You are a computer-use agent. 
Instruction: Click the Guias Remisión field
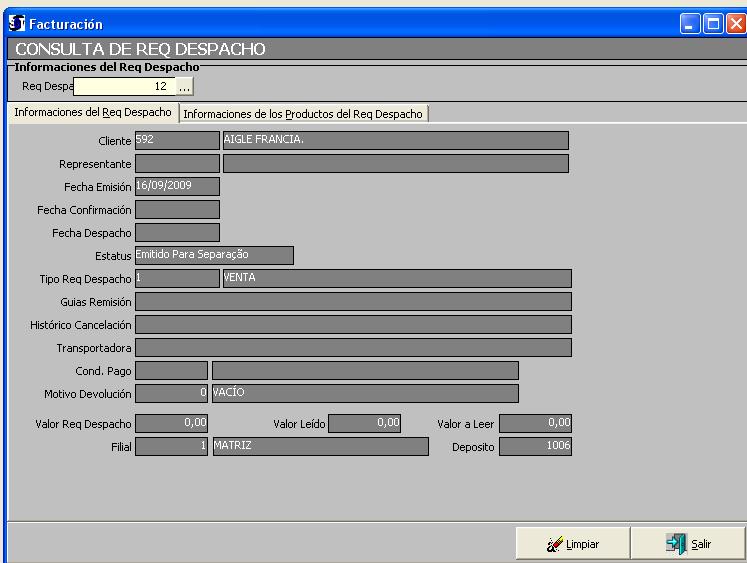(x=352, y=301)
